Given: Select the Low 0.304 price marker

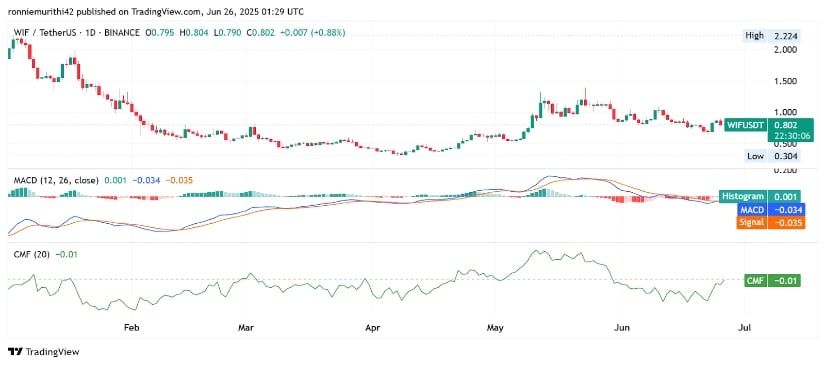Looking at the screenshot, I should (x=771, y=156).
